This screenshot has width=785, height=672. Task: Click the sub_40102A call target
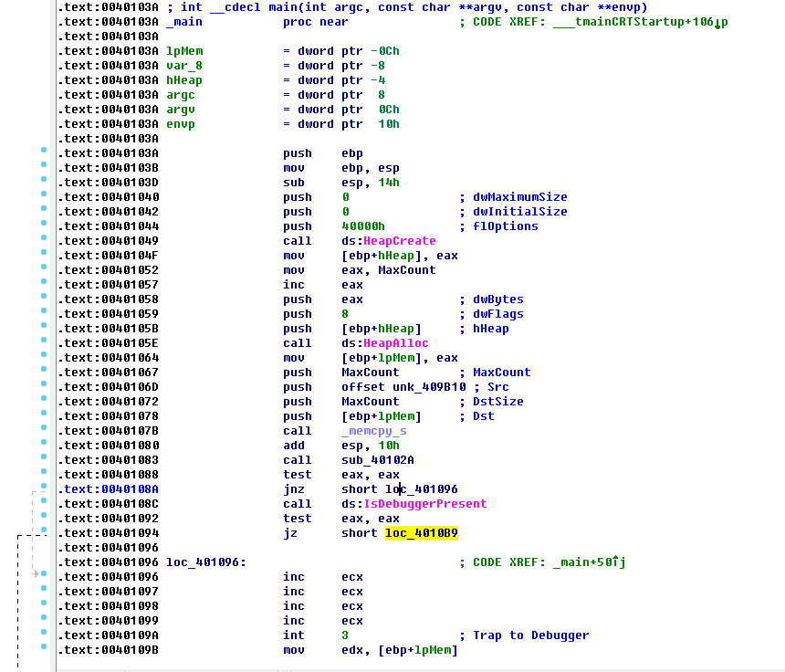click(378, 460)
